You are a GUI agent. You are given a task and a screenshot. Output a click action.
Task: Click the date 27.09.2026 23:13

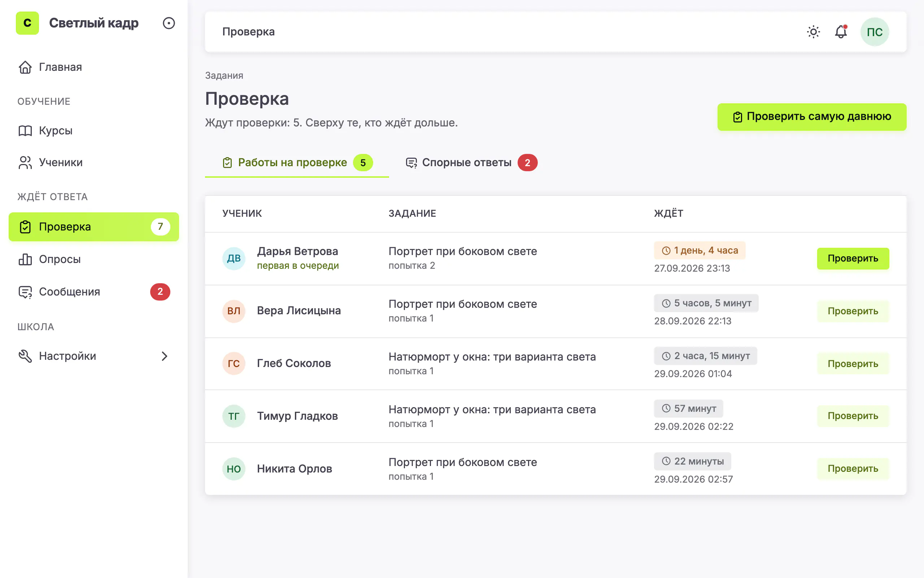(x=692, y=268)
